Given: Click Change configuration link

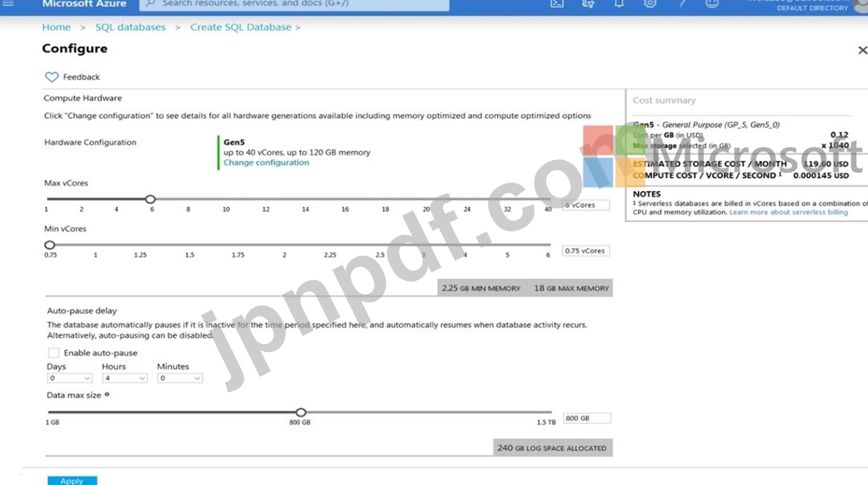Looking at the screenshot, I should pyautogui.click(x=266, y=162).
